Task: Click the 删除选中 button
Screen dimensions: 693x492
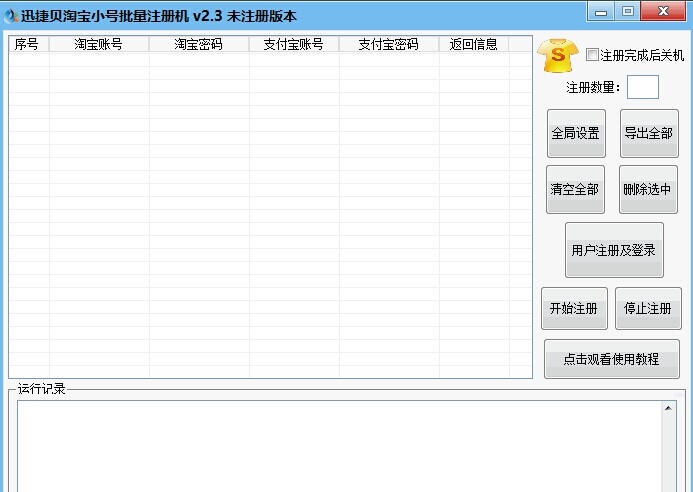Action: pyautogui.click(x=648, y=189)
